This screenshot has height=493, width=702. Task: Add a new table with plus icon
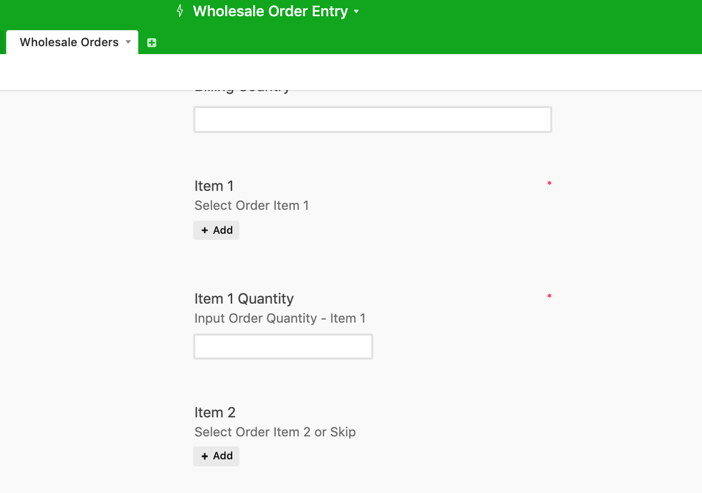coord(152,43)
